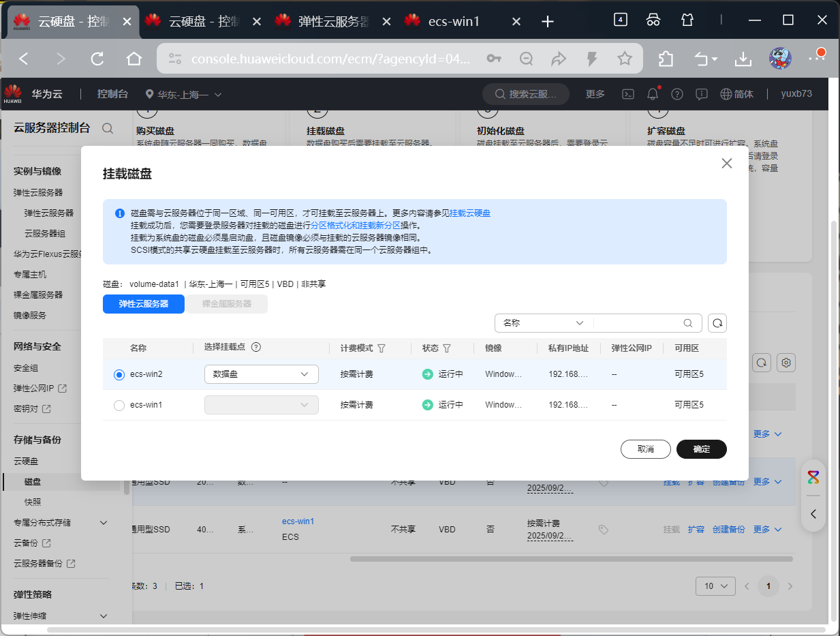This screenshot has width=840, height=636.
Task: Open the table settings gear icon
Action: [x=787, y=363]
